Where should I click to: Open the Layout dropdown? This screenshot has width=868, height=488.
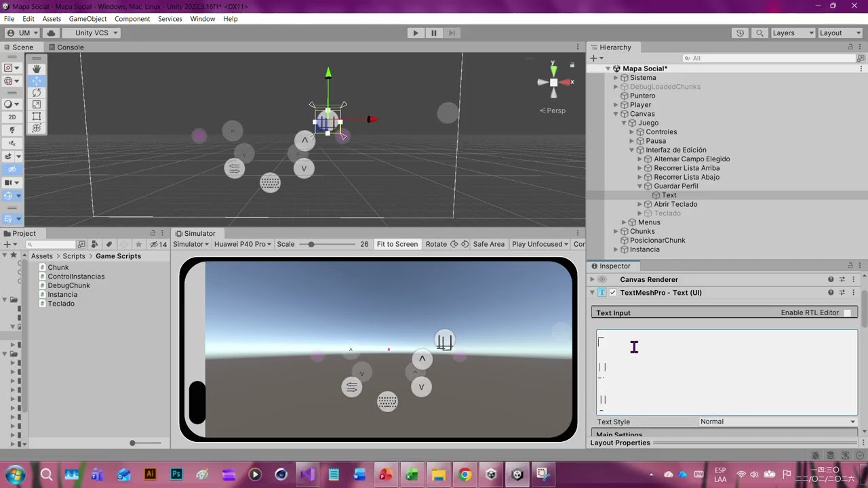[839, 33]
